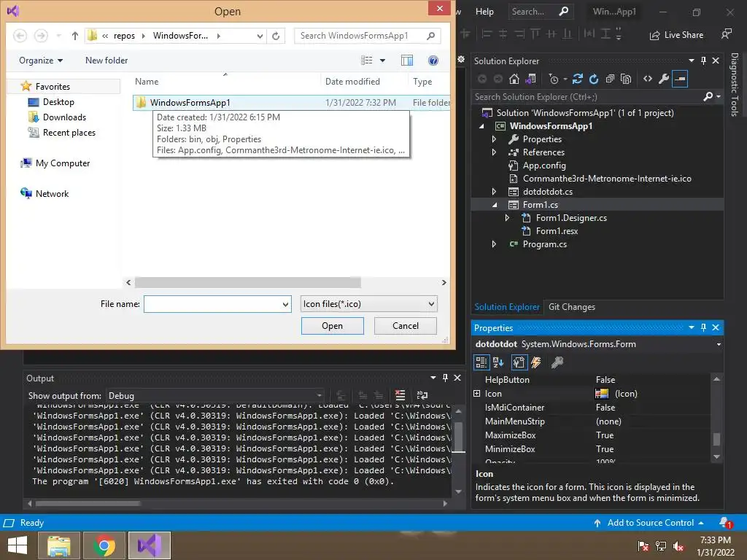Expand the References node

(x=494, y=152)
